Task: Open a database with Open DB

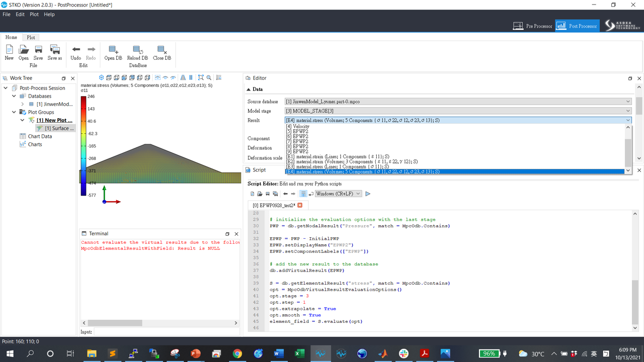Action: (x=113, y=52)
